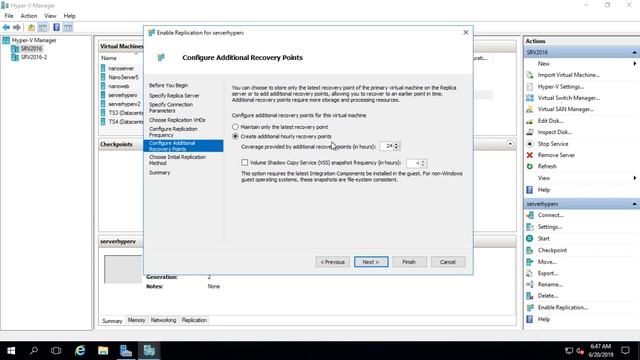The height and width of the screenshot is (360, 640).
Task: Open Hyper-V Settings from Actions pane
Action: [x=560, y=87]
